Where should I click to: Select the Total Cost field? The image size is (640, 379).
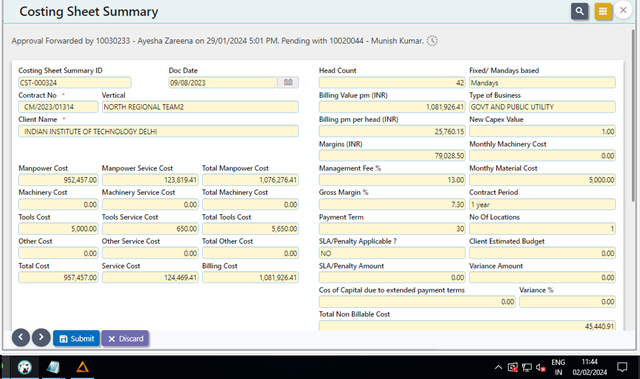[x=58, y=277]
